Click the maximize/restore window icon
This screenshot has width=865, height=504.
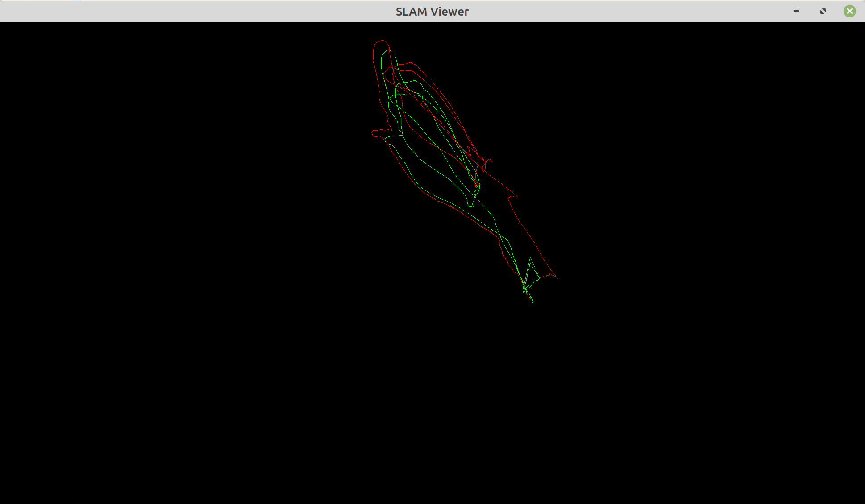coord(823,11)
